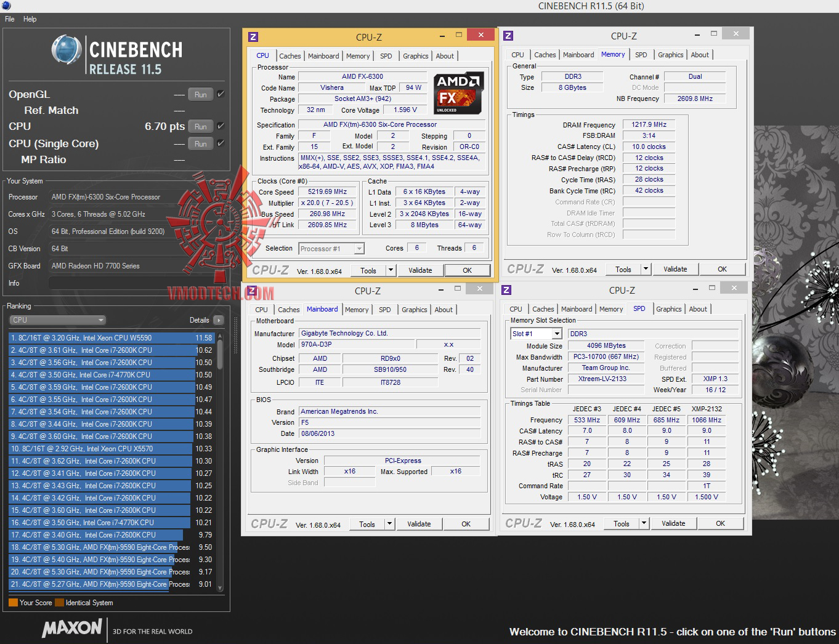
Task: Click the CPU-Z icon in the SPD window title bar
Action: click(x=506, y=290)
